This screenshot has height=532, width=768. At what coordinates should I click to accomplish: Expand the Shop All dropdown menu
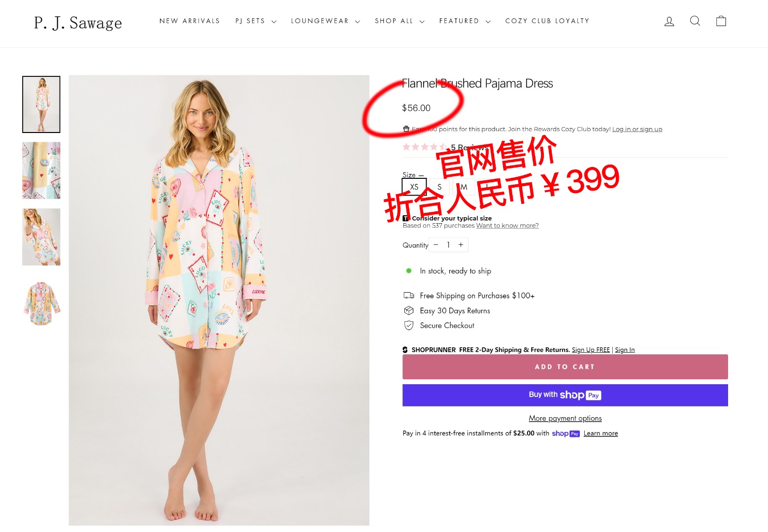click(400, 21)
